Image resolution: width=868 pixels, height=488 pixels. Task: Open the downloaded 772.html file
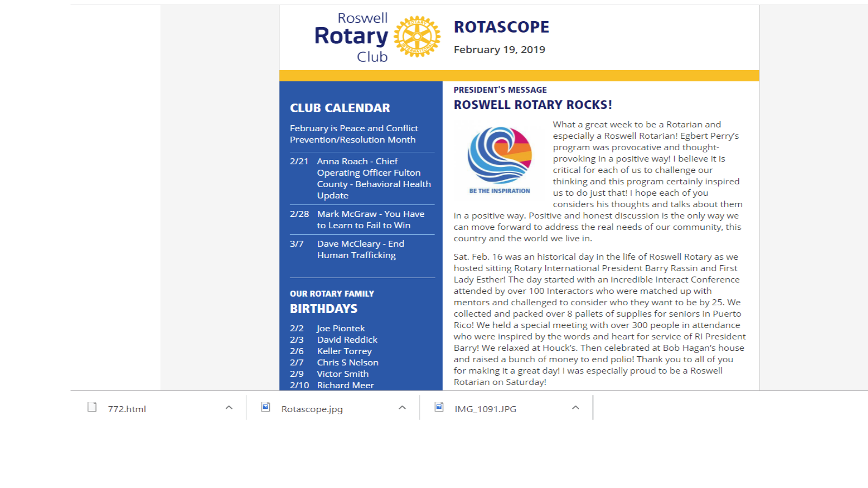tap(127, 409)
